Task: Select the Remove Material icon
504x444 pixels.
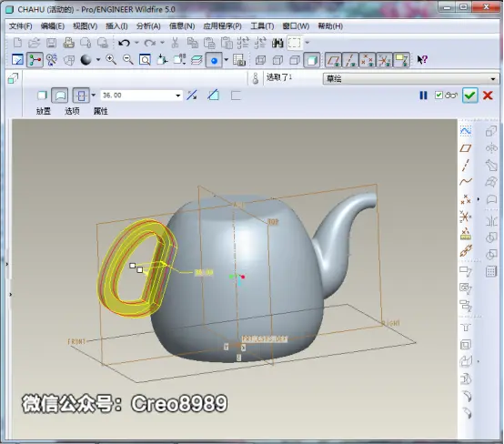Action: point(214,96)
